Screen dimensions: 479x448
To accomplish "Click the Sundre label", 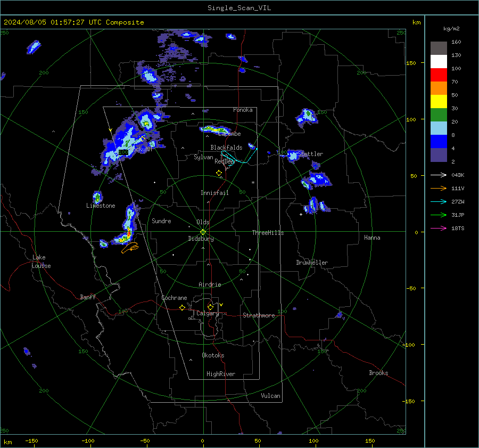I will (161, 221).
